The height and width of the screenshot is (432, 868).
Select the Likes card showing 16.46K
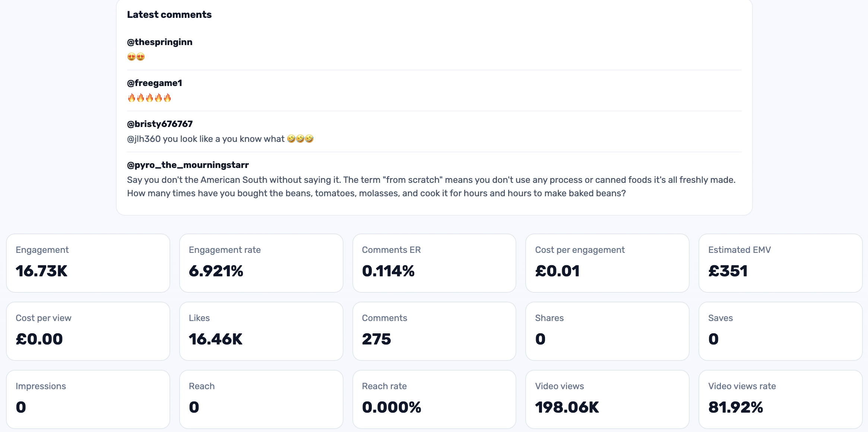[x=261, y=331]
